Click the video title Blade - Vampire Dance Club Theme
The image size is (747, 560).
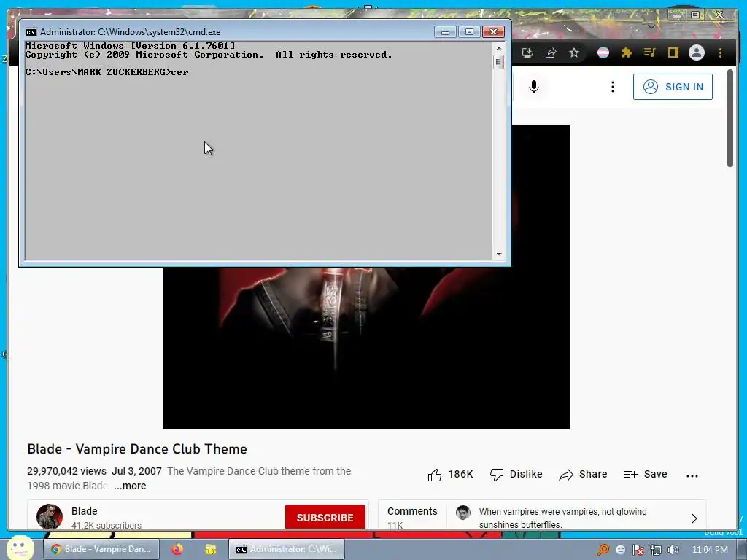pyautogui.click(x=137, y=449)
